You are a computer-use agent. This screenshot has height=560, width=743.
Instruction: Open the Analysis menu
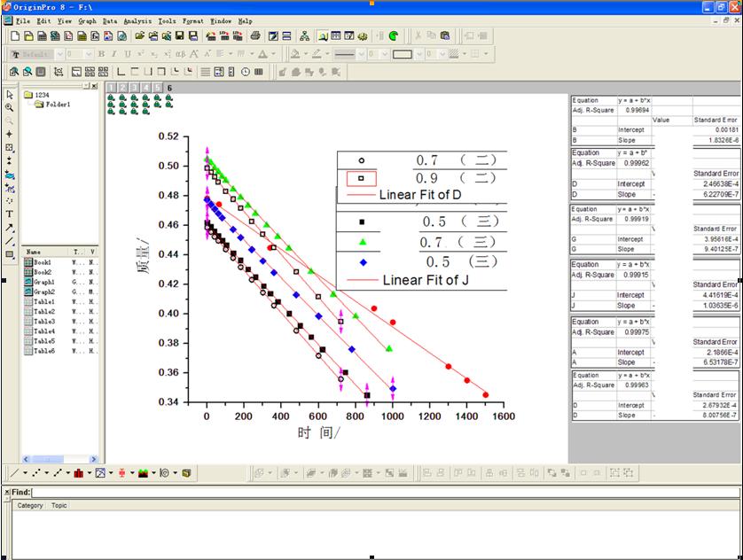[x=137, y=20]
